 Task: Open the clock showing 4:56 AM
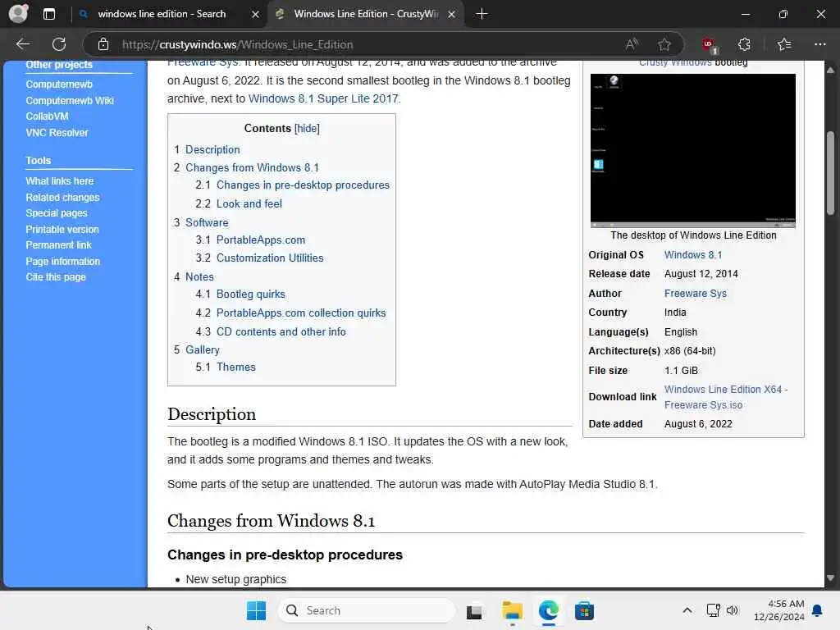[x=779, y=610]
